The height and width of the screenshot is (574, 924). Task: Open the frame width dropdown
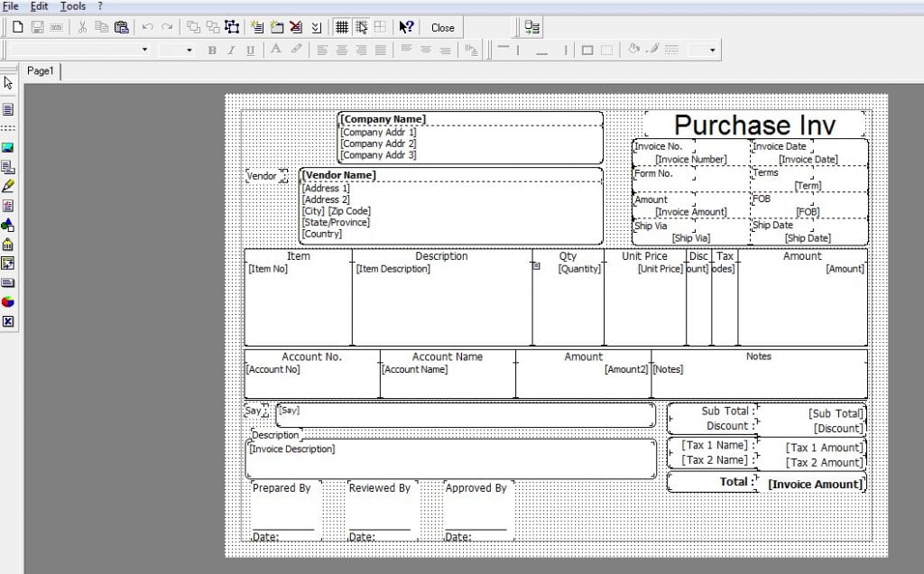(x=712, y=51)
